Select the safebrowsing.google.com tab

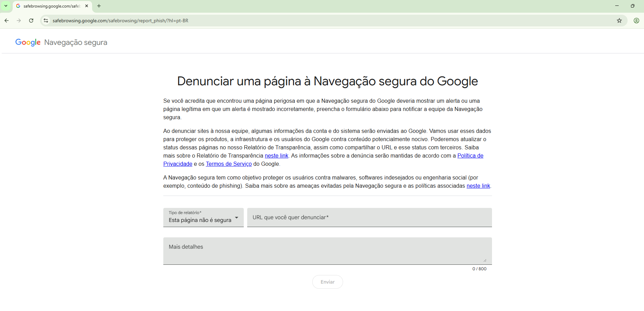[x=51, y=6]
